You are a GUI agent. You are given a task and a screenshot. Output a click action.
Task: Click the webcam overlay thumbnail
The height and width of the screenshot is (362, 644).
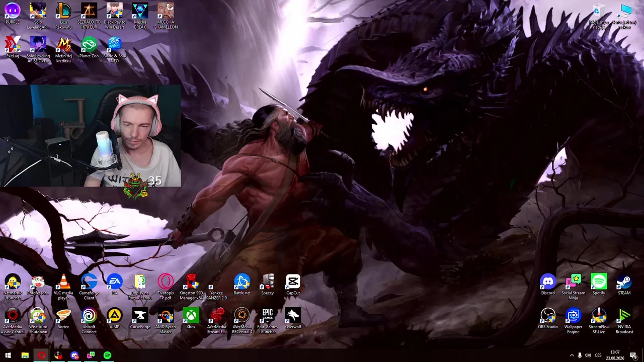(x=91, y=136)
